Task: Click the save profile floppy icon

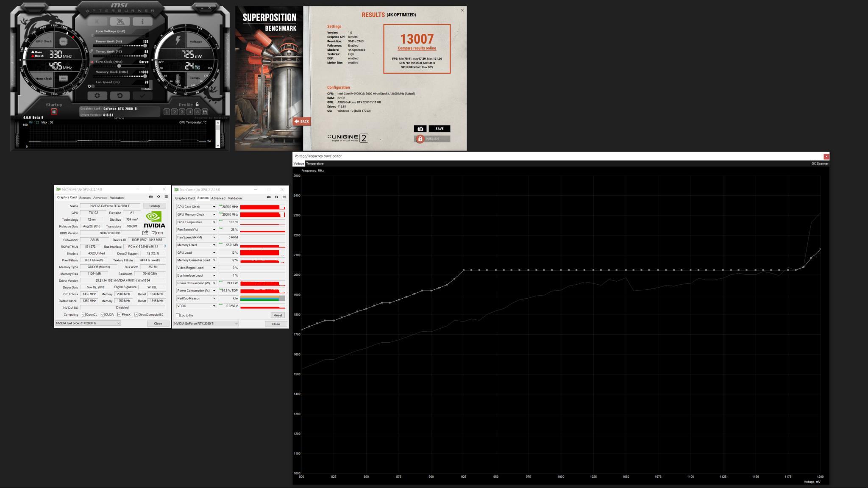Action: pyautogui.click(x=205, y=112)
